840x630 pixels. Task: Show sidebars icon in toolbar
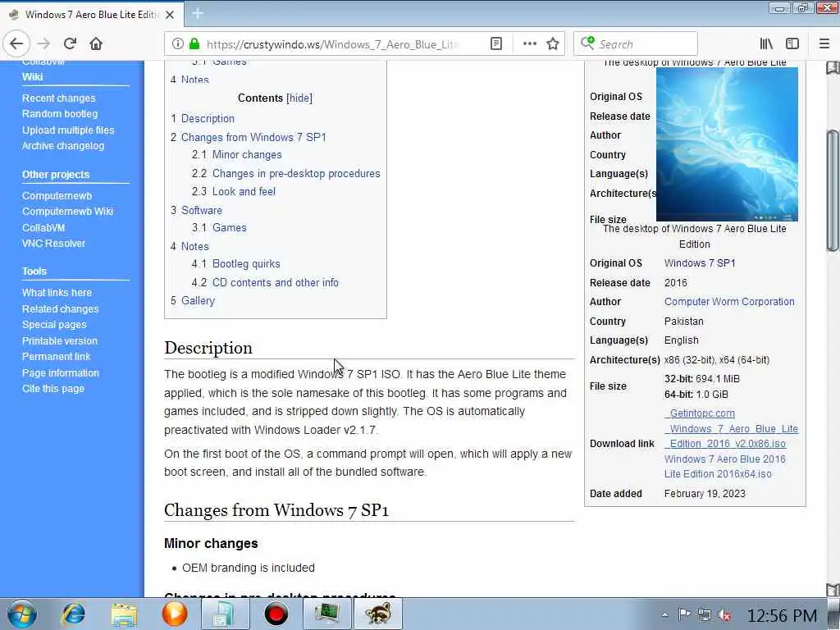[792, 44]
